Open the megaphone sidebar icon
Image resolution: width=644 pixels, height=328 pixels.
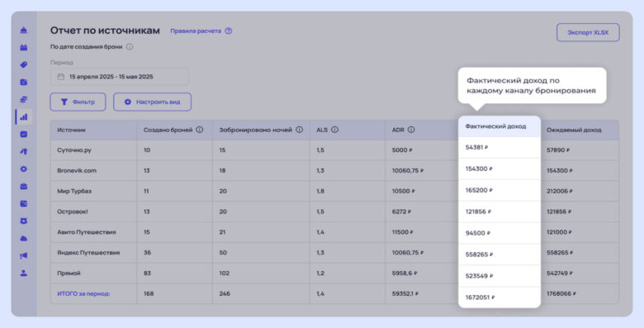coord(24,255)
